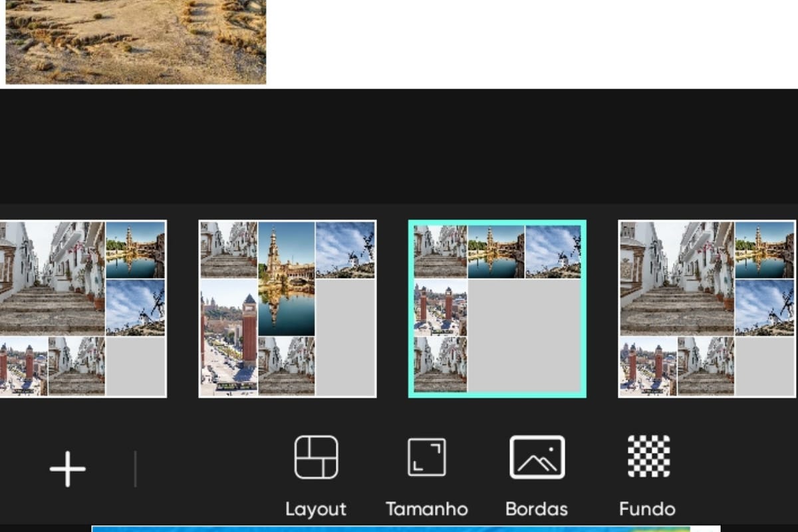The image size is (798, 532).
Task: Select the Tamanho resize icon
Action: click(426, 458)
